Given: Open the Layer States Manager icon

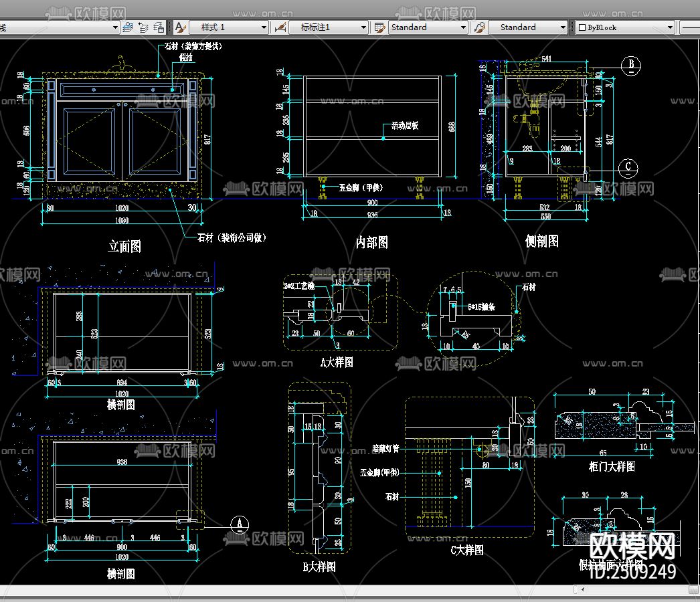Looking at the screenshot, I should [159, 27].
